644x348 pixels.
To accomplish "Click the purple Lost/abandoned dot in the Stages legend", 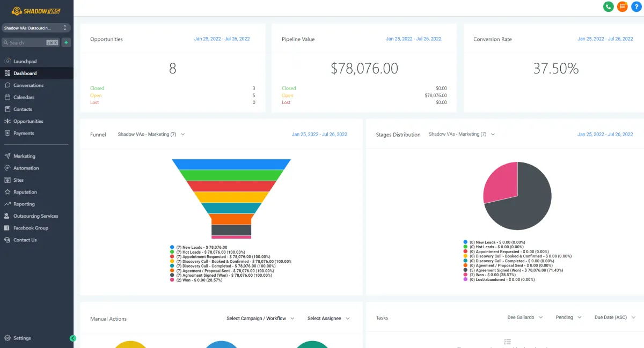I will coord(465,279).
